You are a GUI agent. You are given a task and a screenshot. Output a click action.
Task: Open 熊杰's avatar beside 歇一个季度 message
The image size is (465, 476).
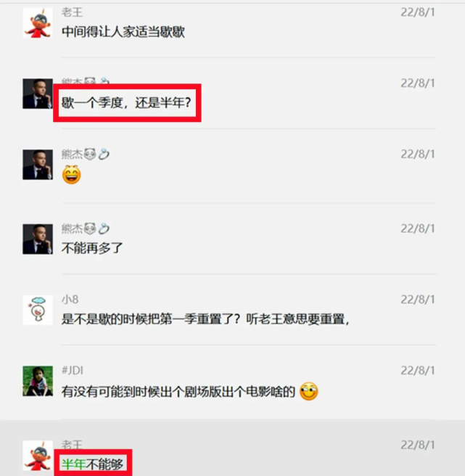(38, 94)
